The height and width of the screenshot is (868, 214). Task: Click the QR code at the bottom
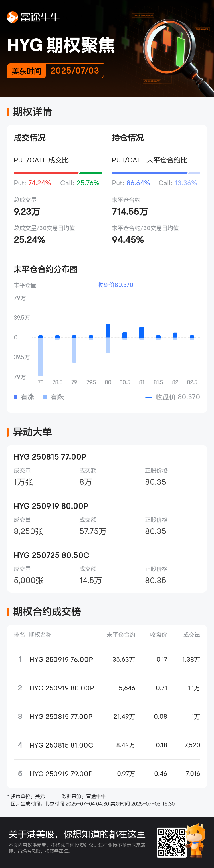point(171,843)
